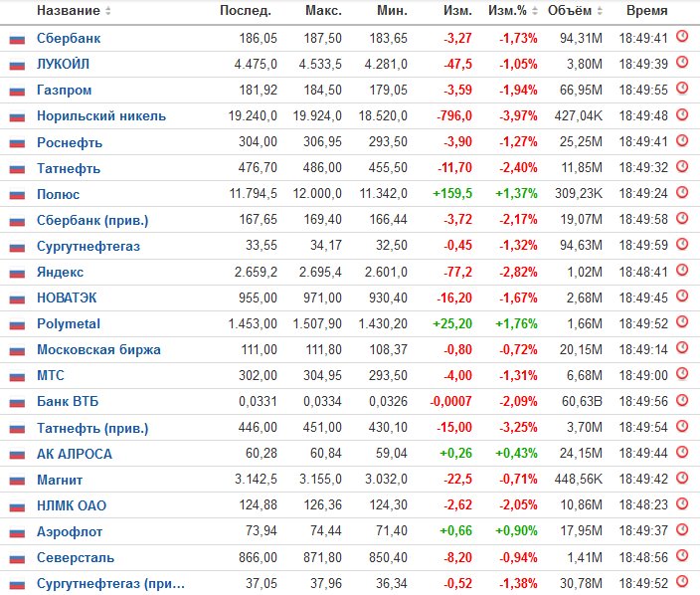Click the clock icon in Polymetal row
The width and height of the screenshot is (700, 595).
682,321
